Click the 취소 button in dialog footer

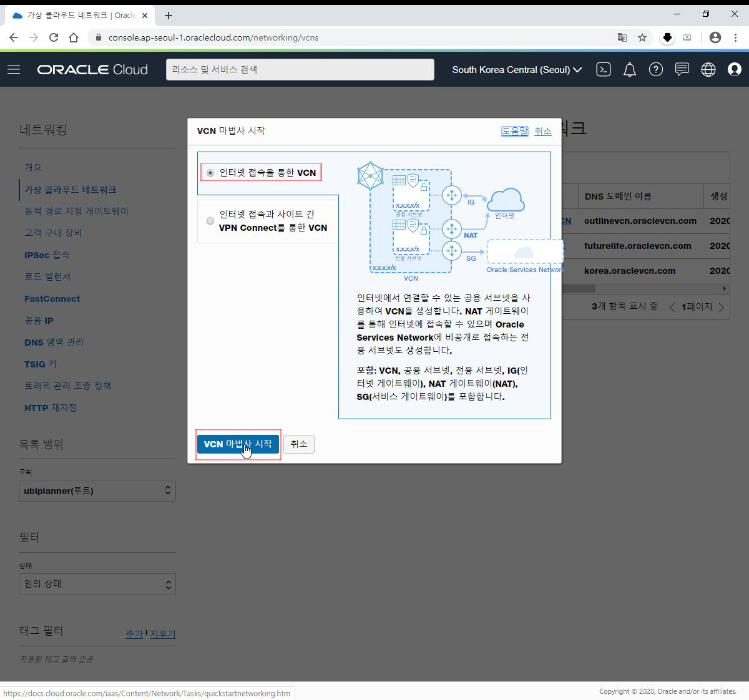tap(299, 444)
